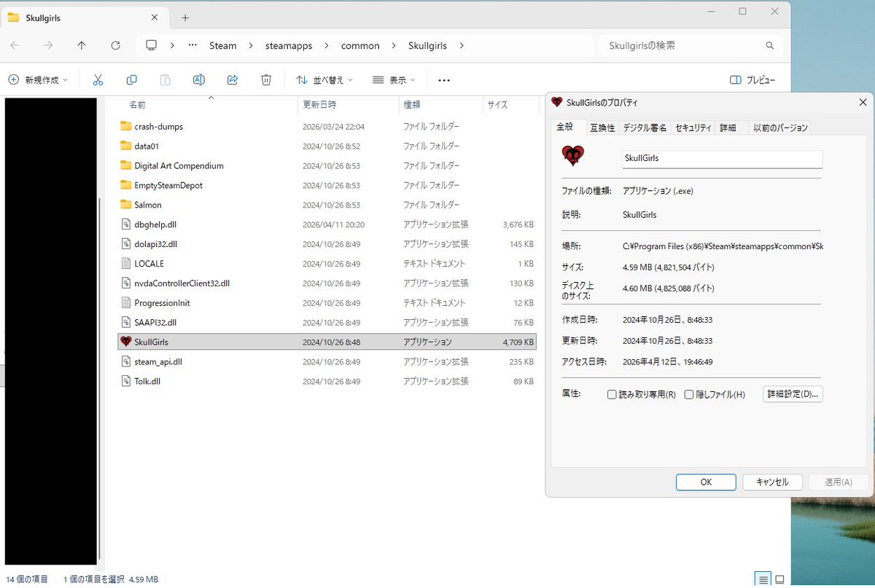Click the Rename icon in toolbar
875x588 pixels.
point(198,80)
